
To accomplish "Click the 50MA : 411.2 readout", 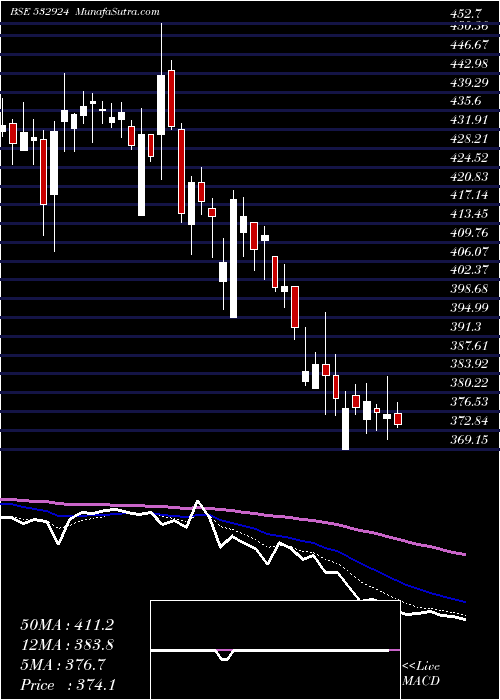I will pos(67,625).
